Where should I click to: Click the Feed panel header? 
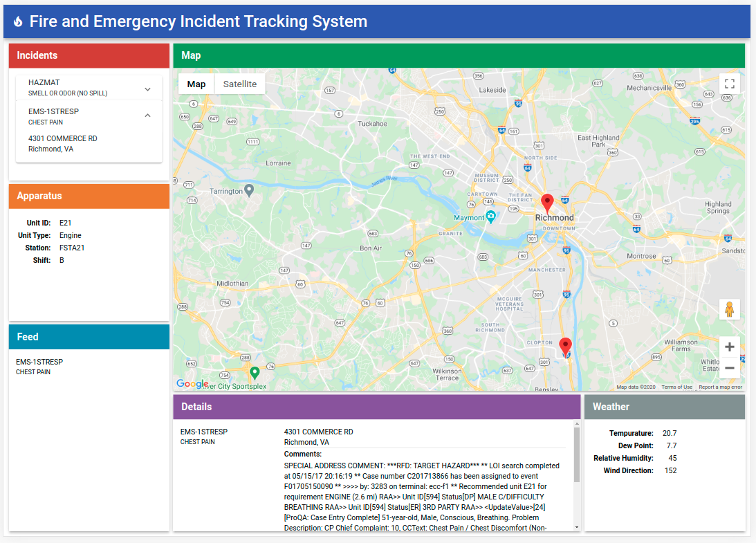coord(89,337)
